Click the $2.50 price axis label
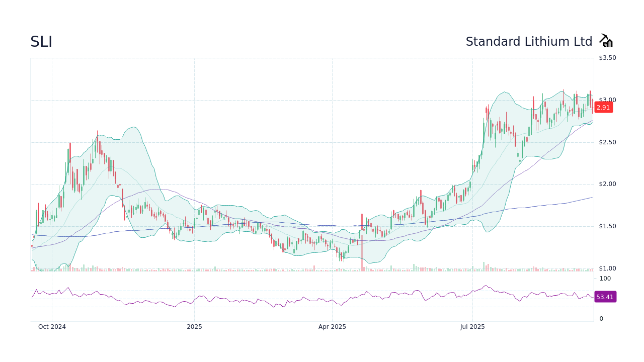 [607, 142]
